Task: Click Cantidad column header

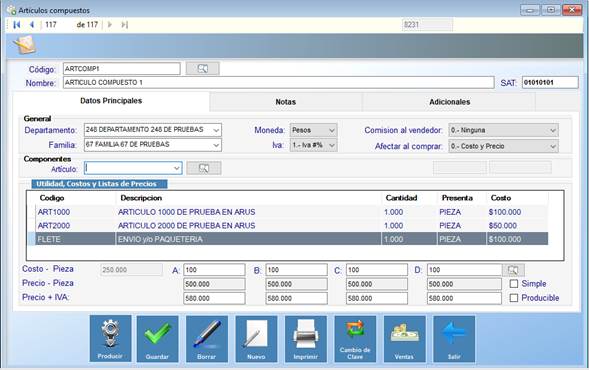Action: click(x=401, y=198)
